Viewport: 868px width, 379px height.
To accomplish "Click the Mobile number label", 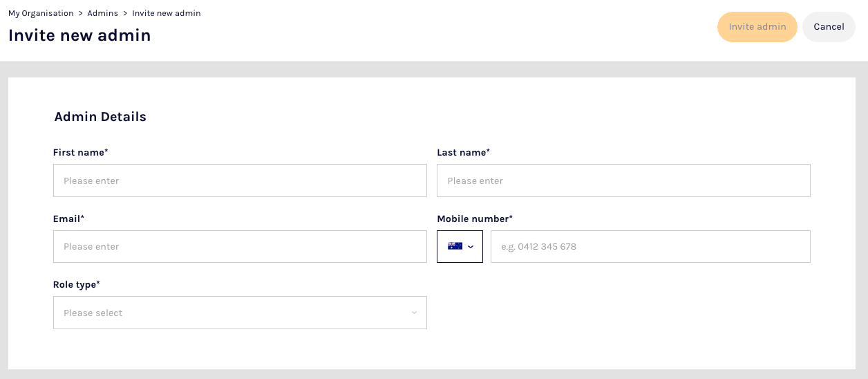I will tap(475, 219).
